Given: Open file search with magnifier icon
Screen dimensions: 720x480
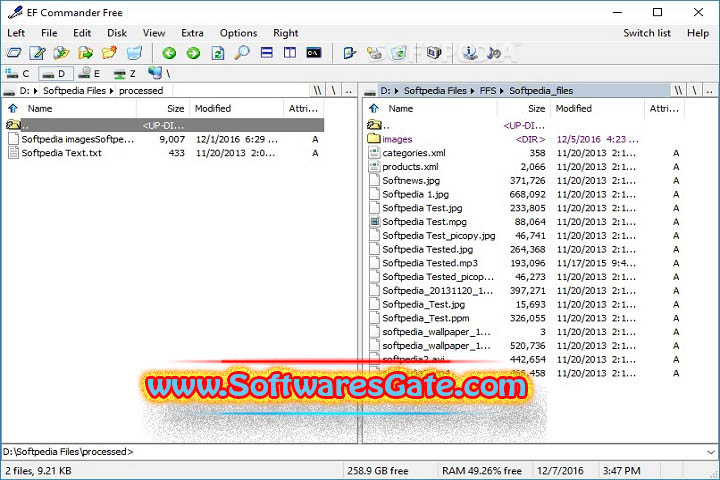Looking at the screenshot, I should coord(242,53).
